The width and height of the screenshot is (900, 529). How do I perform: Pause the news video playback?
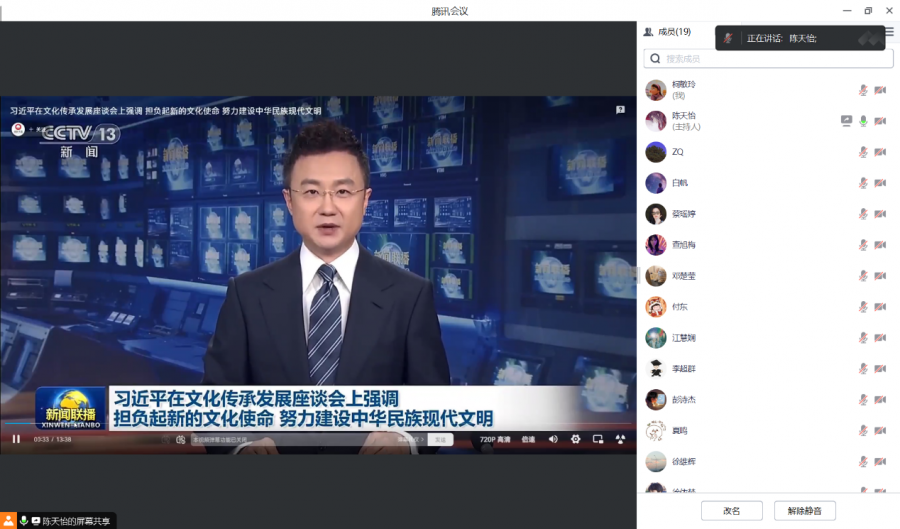click(16, 439)
